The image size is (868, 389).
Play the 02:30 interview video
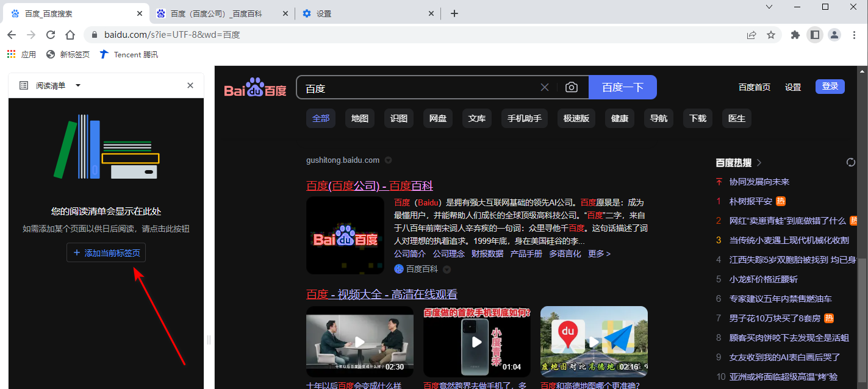360,341
